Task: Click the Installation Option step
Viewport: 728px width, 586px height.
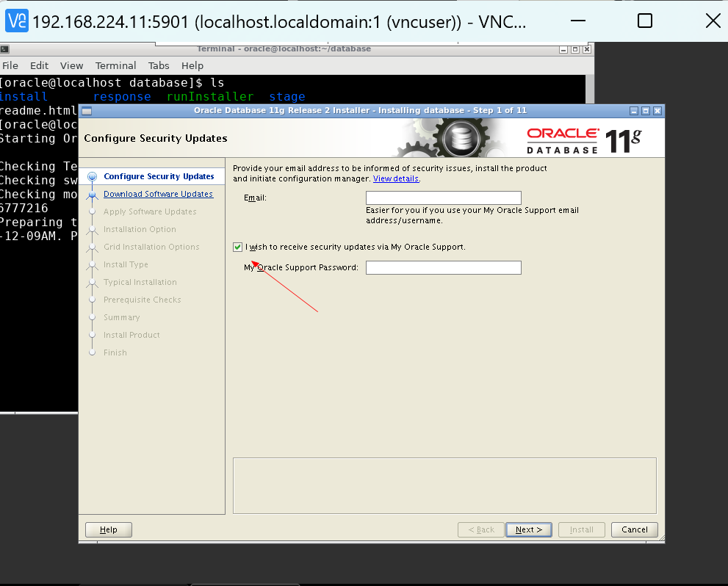Action: pyautogui.click(x=140, y=229)
